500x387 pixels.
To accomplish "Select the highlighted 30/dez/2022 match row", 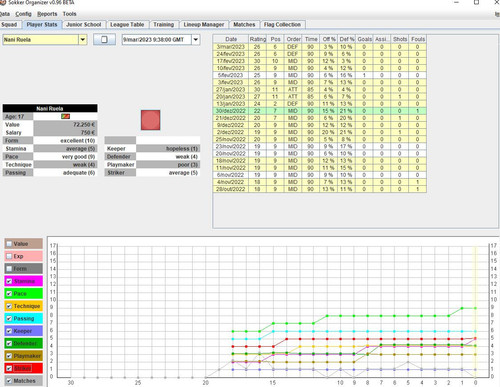I will [x=320, y=111].
